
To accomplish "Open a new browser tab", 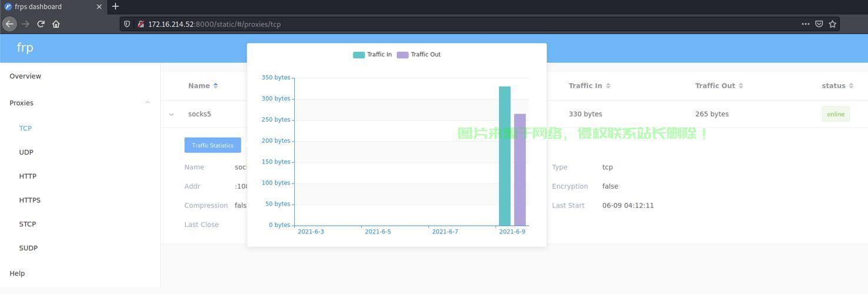I will pos(115,6).
